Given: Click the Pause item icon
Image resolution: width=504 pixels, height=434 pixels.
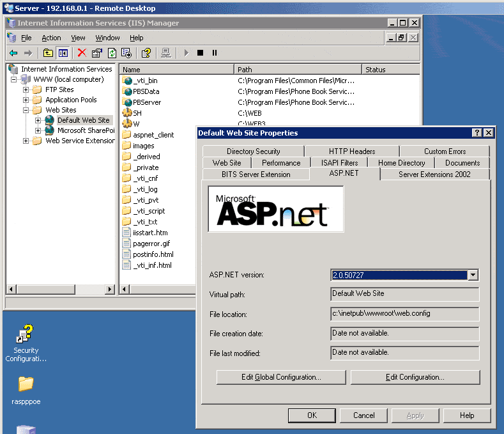Looking at the screenshot, I should 215,53.
